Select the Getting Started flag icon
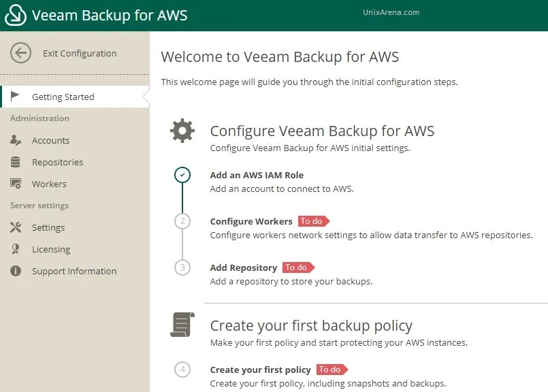548x392 pixels. coord(15,96)
